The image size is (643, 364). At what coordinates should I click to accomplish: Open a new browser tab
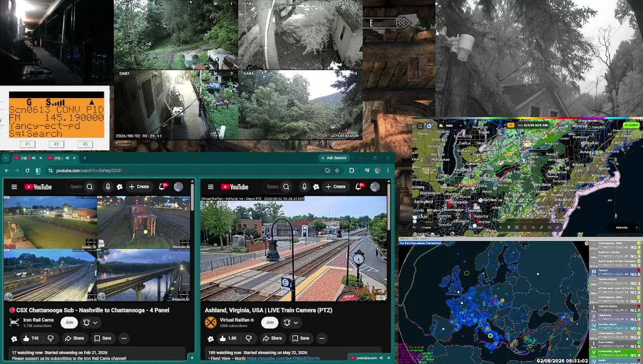pyautogui.click(x=85, y=158)
